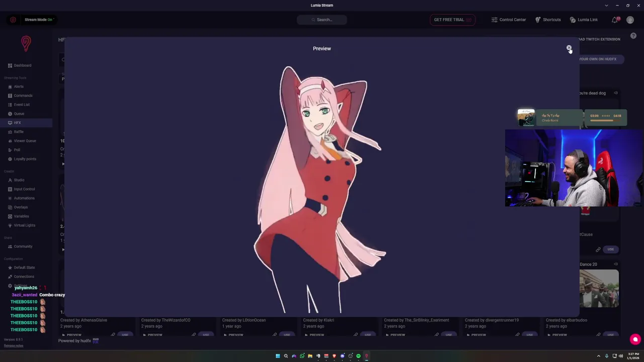Click 'Created by Klakri' text
Viewport: 644px width, 362px height.
(x=318, y=320)
